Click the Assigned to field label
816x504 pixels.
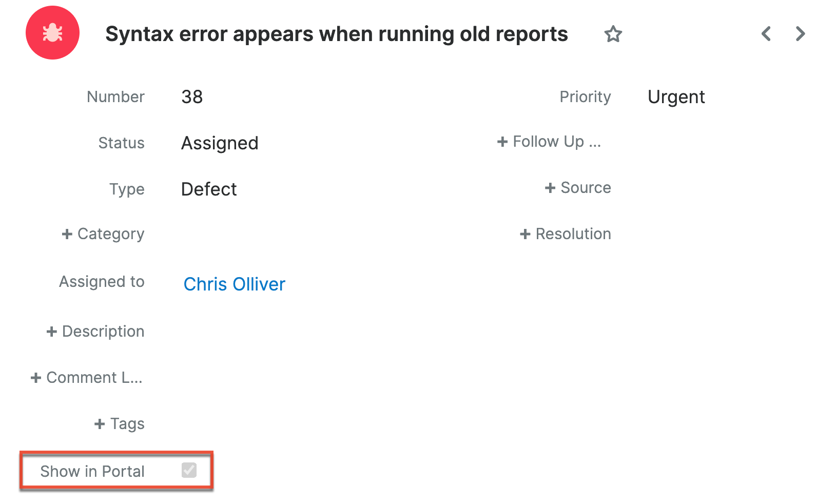click(x=102, y=282)
